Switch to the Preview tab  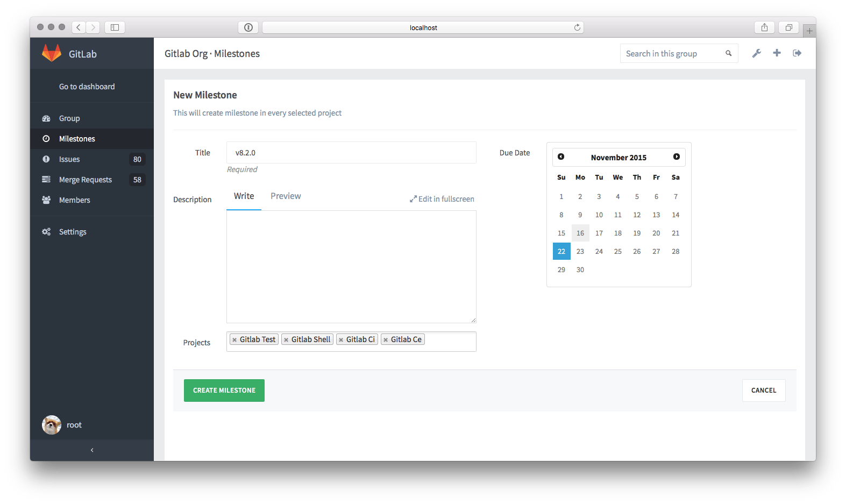coord(286,196)
